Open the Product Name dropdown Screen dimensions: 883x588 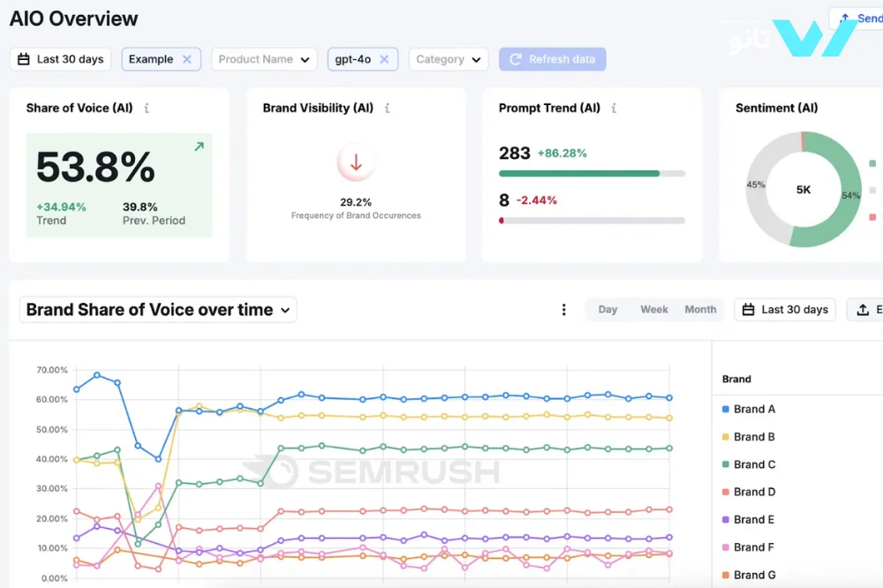pos(264,59)
